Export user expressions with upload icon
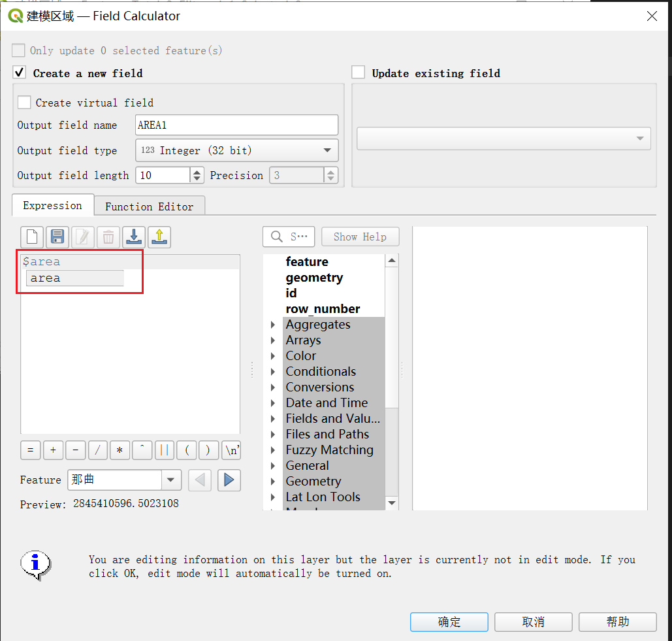Screen dimensions: 672x641 [159, 237]
